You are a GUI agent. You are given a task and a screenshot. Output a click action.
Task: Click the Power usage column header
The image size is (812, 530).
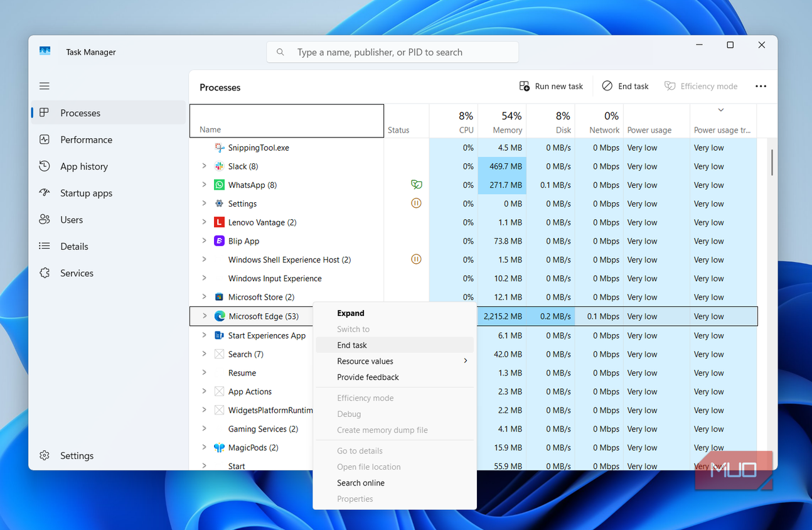(656, 121)
